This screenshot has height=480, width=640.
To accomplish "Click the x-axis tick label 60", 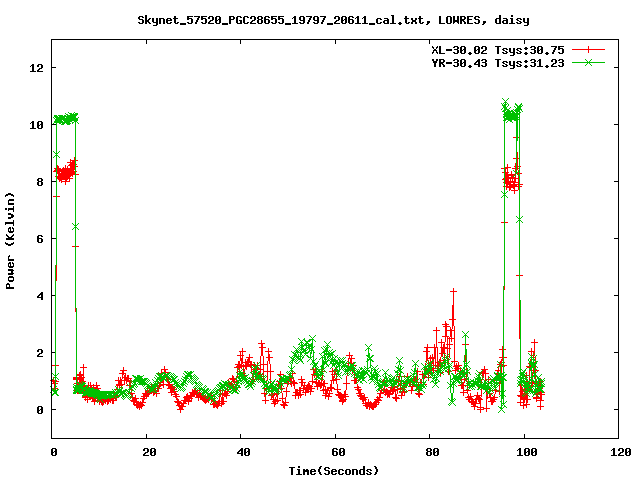I will (338, 452).
